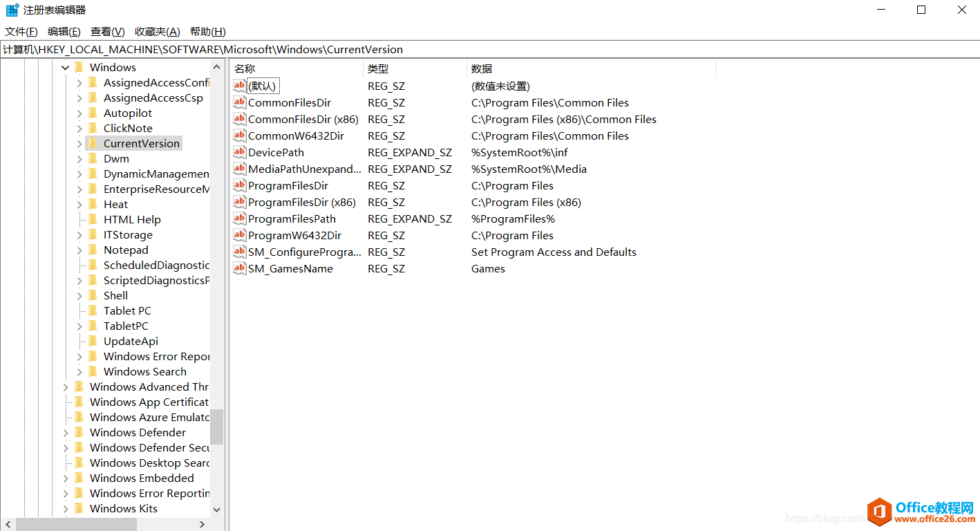Screen dimensions: 980x531
Task: Click the MediaPathUnexpanded value icon
Action: pyautogui.click(x=239, y=169)
